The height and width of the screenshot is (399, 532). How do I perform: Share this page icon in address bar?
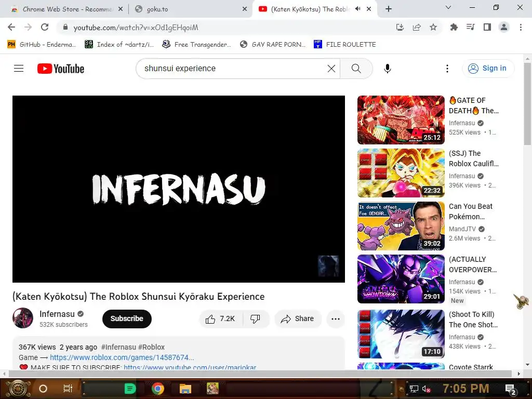tap(417, 27)
